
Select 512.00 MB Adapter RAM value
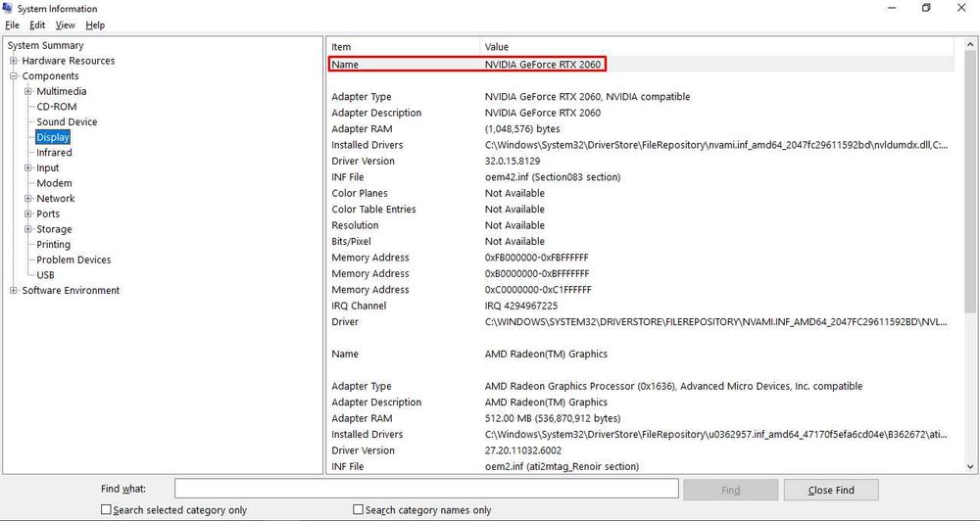tap(553, 418)
